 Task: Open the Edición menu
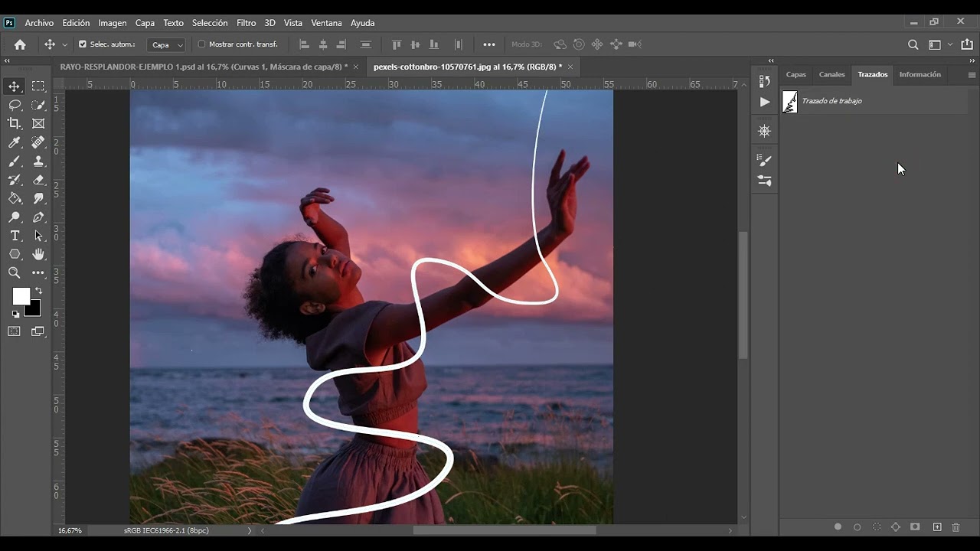[x=76, y=23]
